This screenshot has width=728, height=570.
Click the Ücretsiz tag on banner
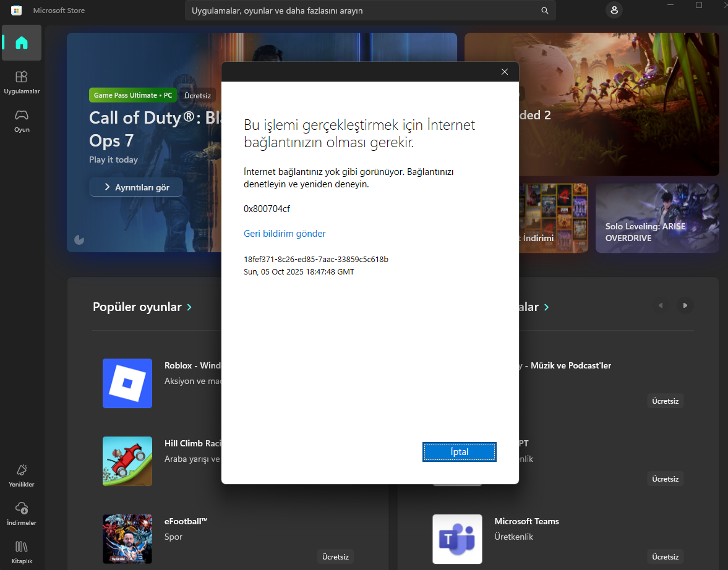tap(197, 95)
